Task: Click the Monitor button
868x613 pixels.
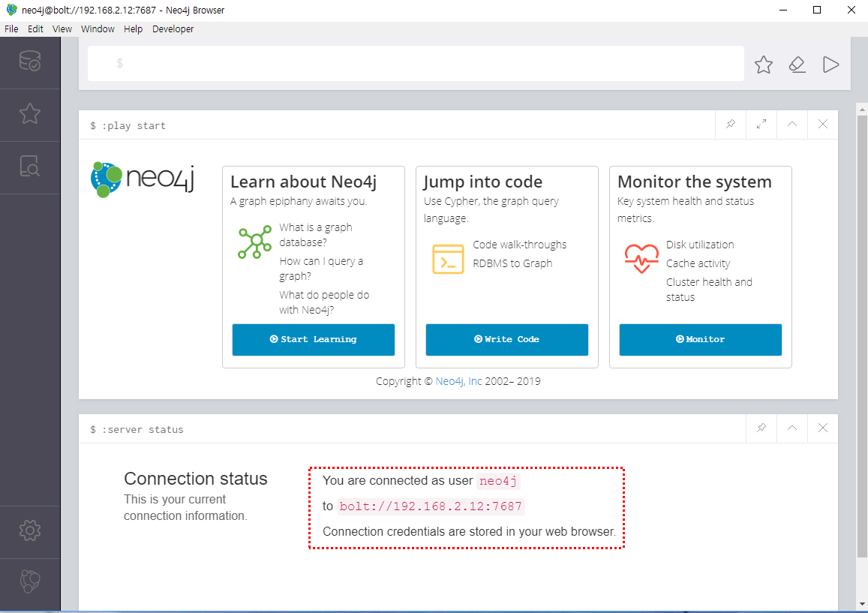Action: click(x=700, y=339)
